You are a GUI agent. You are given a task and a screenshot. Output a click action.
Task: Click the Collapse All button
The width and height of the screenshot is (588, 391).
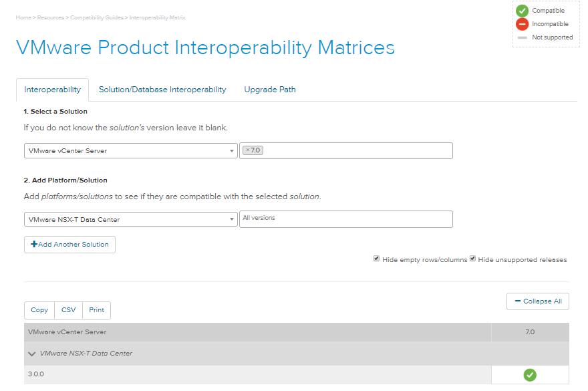point(538,301)
